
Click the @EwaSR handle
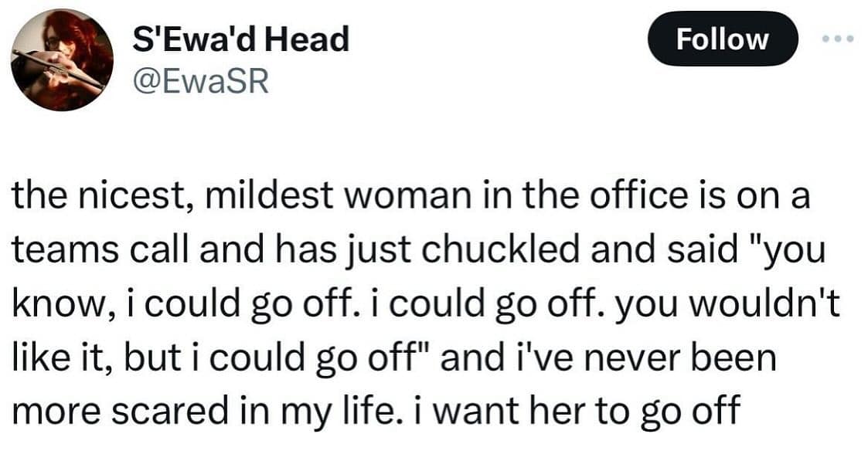200,80
